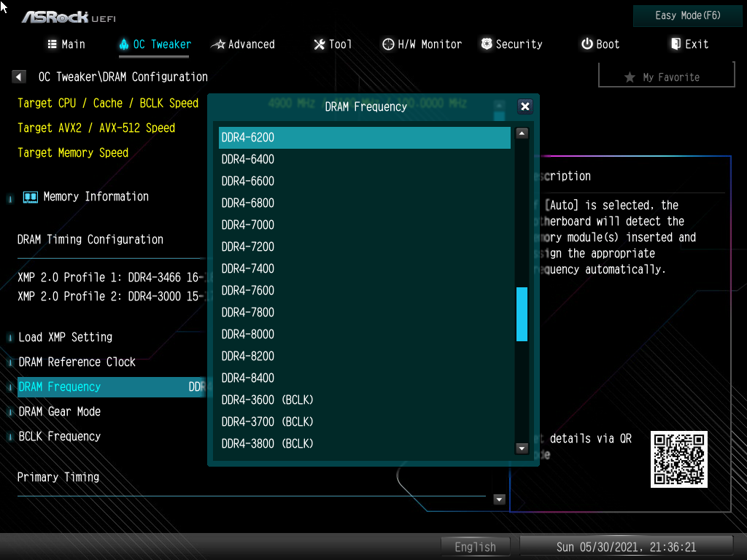Open the Boot tab
747x560 pixels.
point(600,44)
